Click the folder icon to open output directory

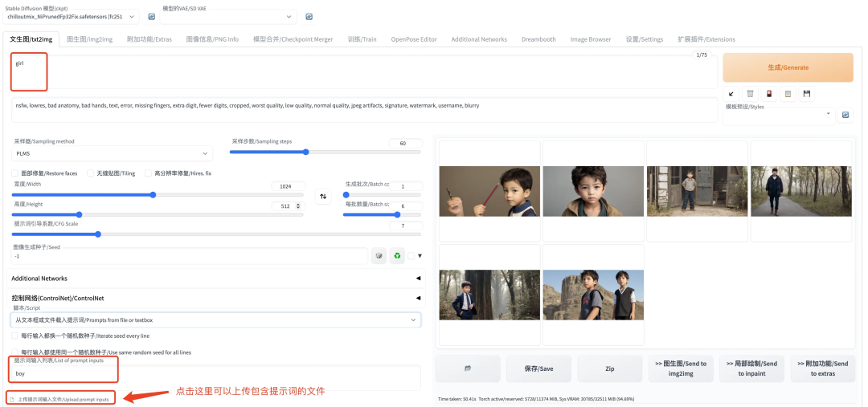point(468,368)
